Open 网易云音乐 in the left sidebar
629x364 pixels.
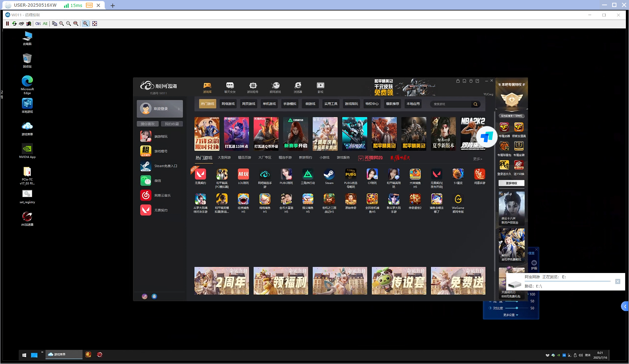click(156, 195)
